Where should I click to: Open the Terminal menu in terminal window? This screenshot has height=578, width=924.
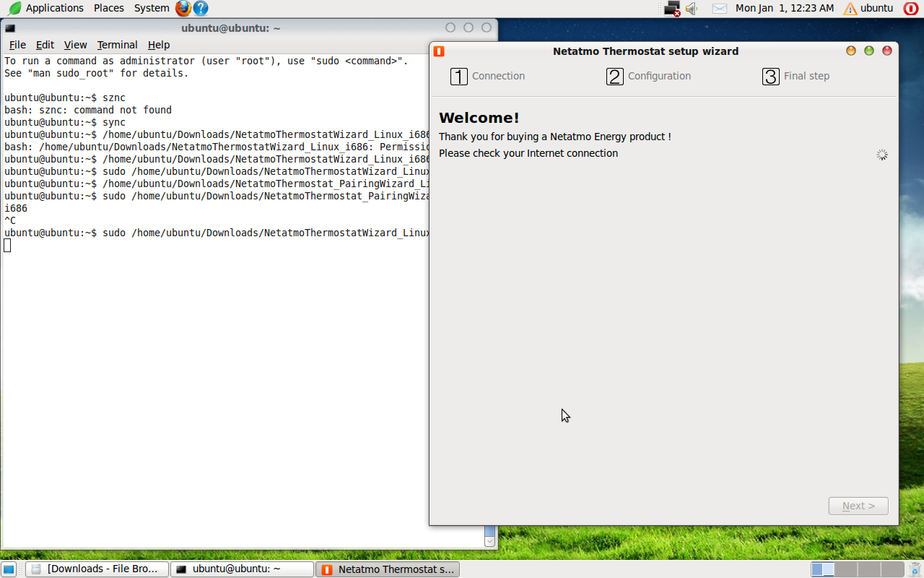pyautogui.click(x=117, y=45)
